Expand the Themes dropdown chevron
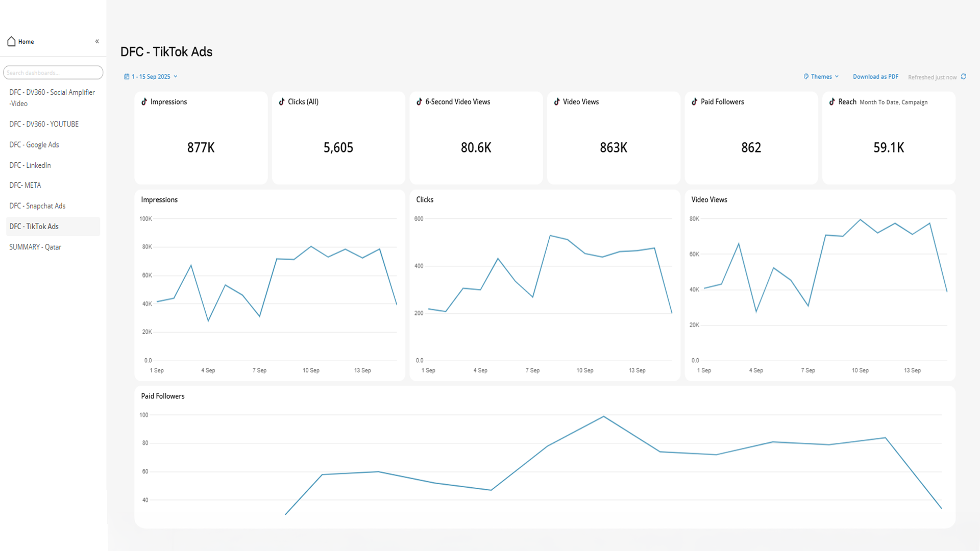This screenshot has height=551, width=980. coord(837,77)
